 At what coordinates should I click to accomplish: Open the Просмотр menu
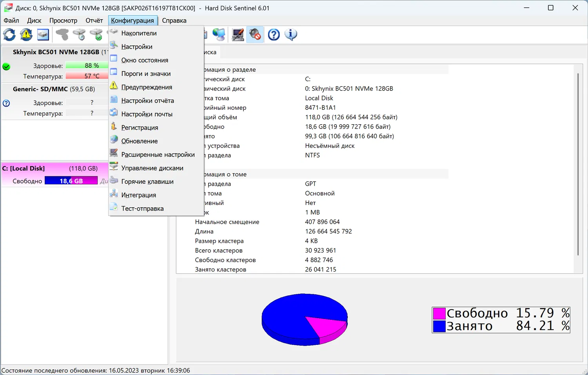pos(63,20)
